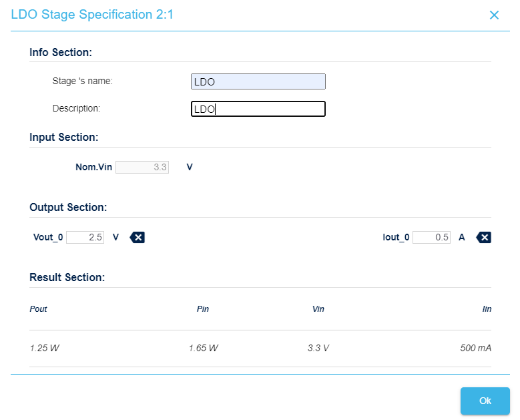
Task: Select the Iin result column header
Action: (487, 309)
